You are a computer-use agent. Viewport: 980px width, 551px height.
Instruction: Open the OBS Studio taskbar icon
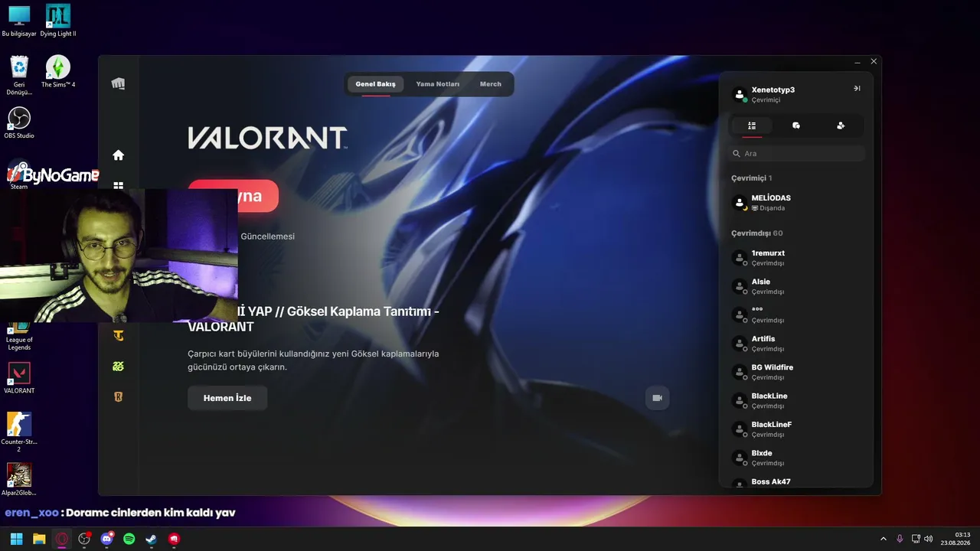click(x=84, y=539)
